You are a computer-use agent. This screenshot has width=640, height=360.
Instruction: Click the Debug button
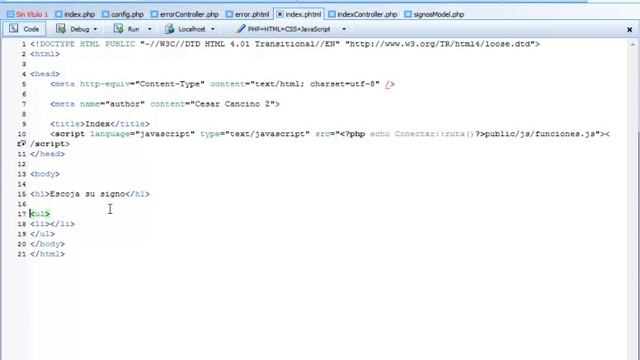[x=76, y=29]
